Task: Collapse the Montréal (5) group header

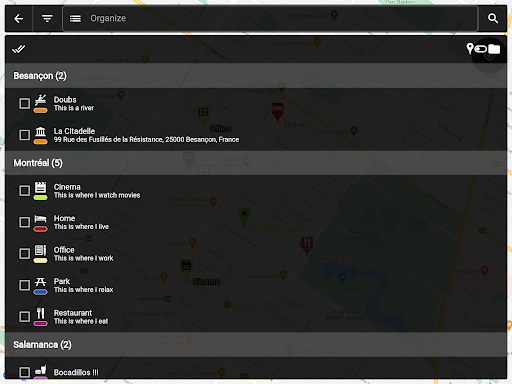Action: point(256,163)
